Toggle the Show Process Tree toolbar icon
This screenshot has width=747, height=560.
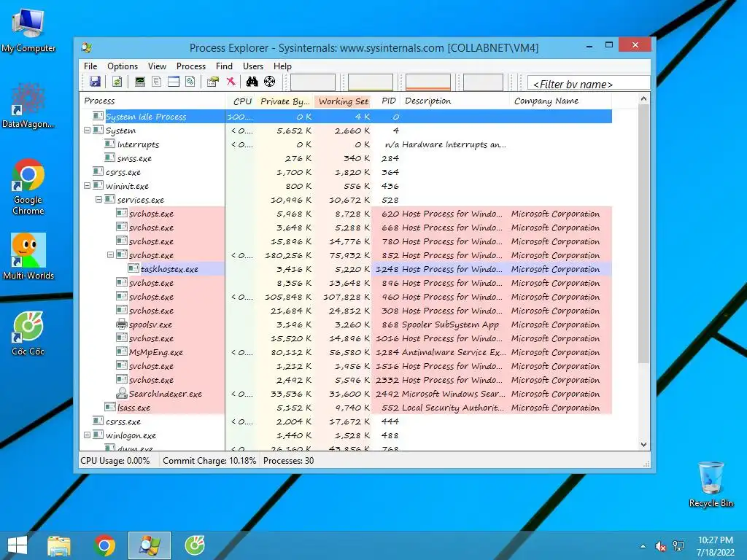(157, 82)
